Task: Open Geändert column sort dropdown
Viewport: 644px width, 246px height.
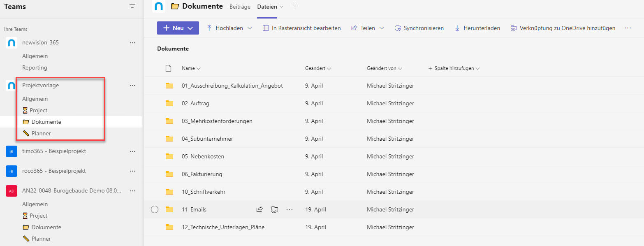Action: tap(318, 68)
